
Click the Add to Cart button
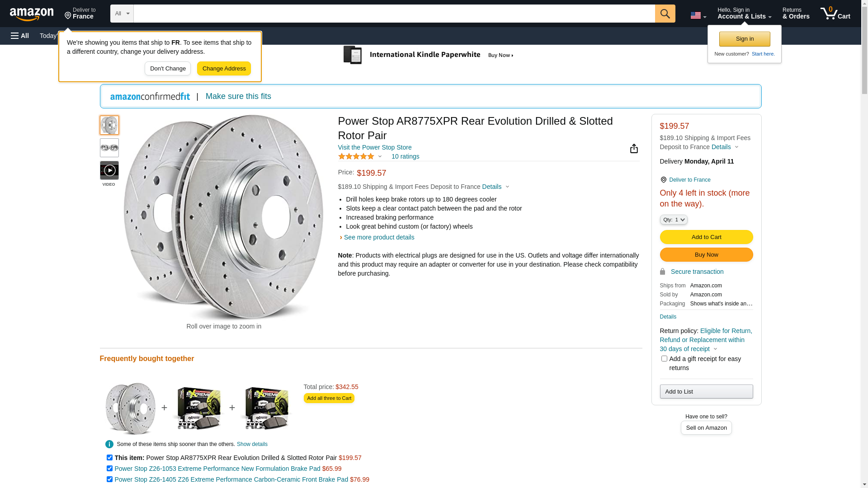click(706, 237)
